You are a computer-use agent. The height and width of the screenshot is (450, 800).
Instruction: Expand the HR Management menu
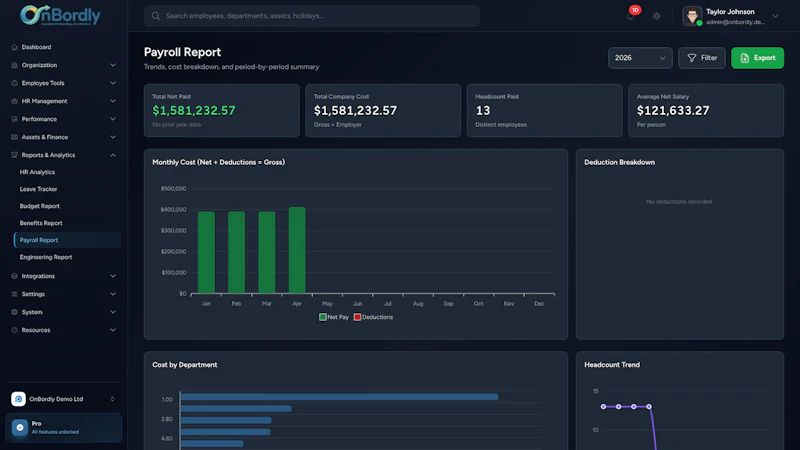63,101
